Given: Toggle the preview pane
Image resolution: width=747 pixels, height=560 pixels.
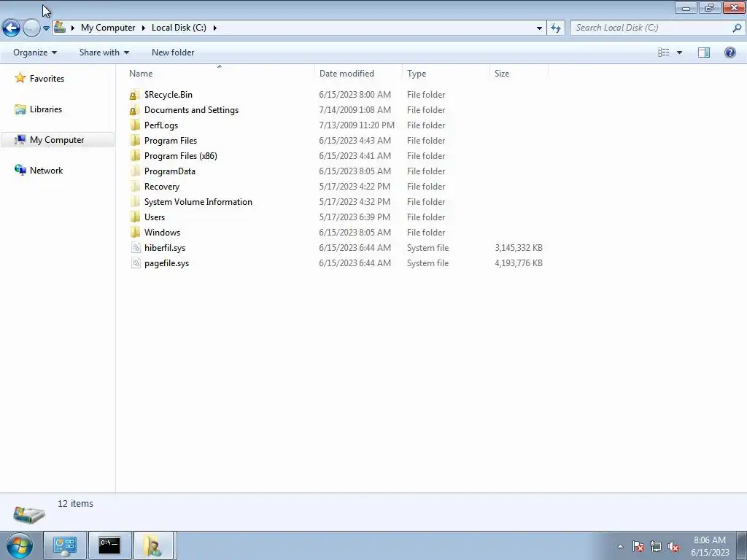Looking at the screenshot, I should coord(704,52).
